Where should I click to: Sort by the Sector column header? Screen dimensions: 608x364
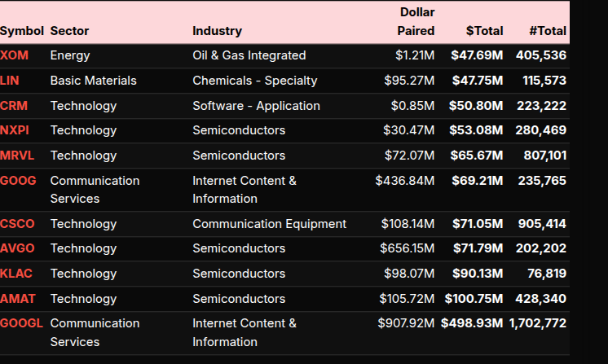click(69, 31)
